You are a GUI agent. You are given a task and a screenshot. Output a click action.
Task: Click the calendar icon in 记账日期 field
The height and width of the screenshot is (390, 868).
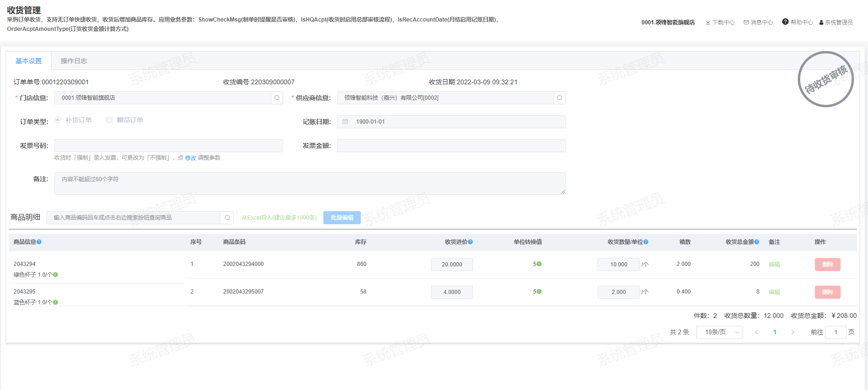345,122
